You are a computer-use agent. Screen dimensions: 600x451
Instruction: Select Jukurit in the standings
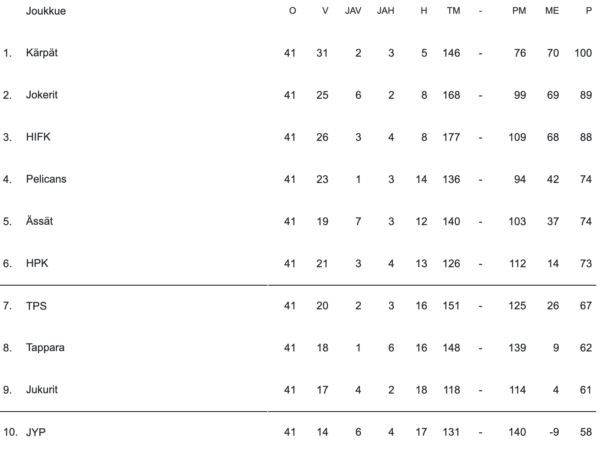coord(43,390)
